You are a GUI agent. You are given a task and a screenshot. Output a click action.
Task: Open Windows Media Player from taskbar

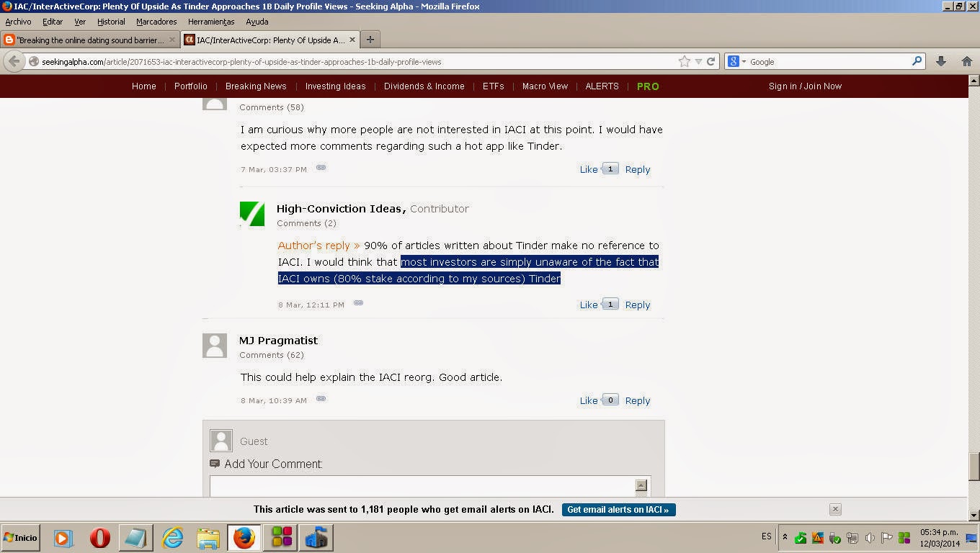coord(63,538)
